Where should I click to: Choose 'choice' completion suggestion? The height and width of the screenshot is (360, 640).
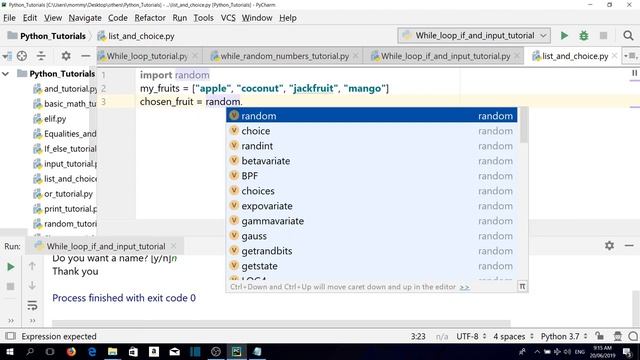click(x=371, y=131)
